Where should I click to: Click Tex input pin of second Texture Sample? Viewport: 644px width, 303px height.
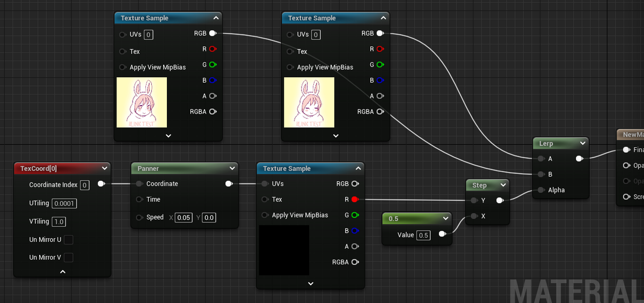[290, 51]
